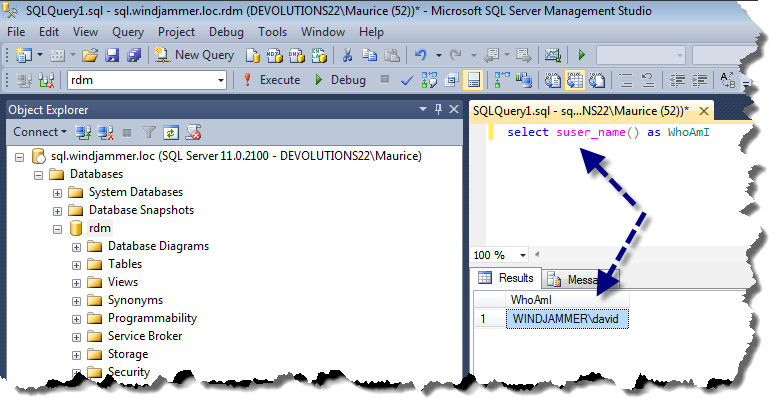Switch output to Results to Grid

575,80
